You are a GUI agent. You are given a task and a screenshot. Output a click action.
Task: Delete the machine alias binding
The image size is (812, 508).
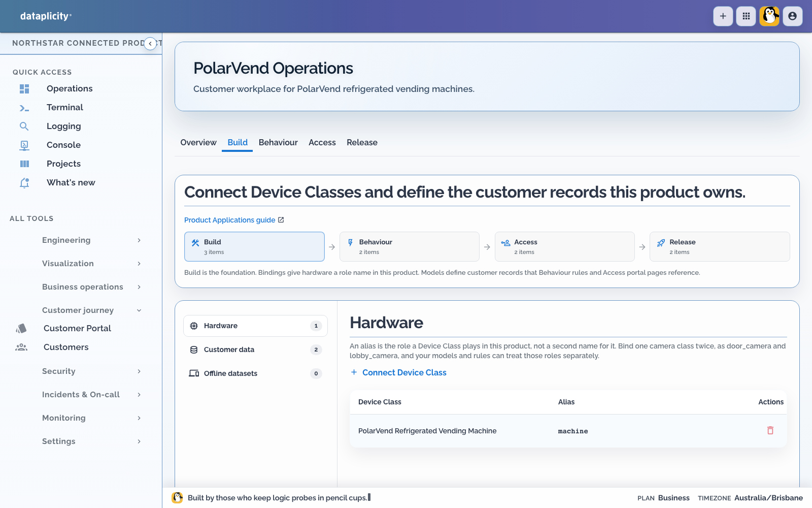click(770, 430)
